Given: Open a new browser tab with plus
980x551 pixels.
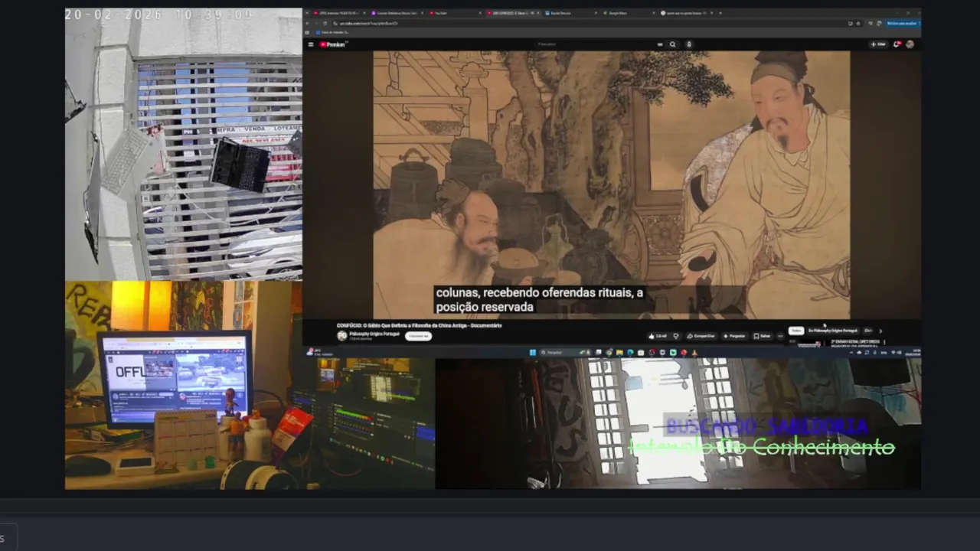Looking at the screenshot, I should (720, 13).
